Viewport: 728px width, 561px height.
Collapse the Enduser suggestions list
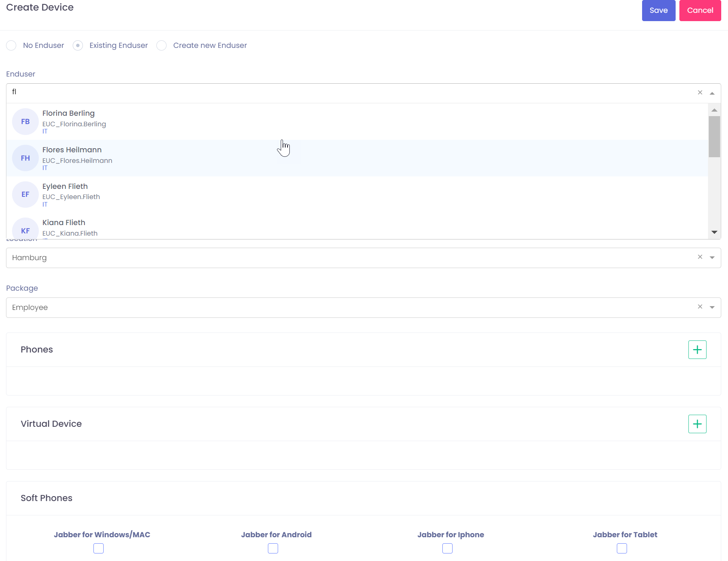tap(712, 93)
